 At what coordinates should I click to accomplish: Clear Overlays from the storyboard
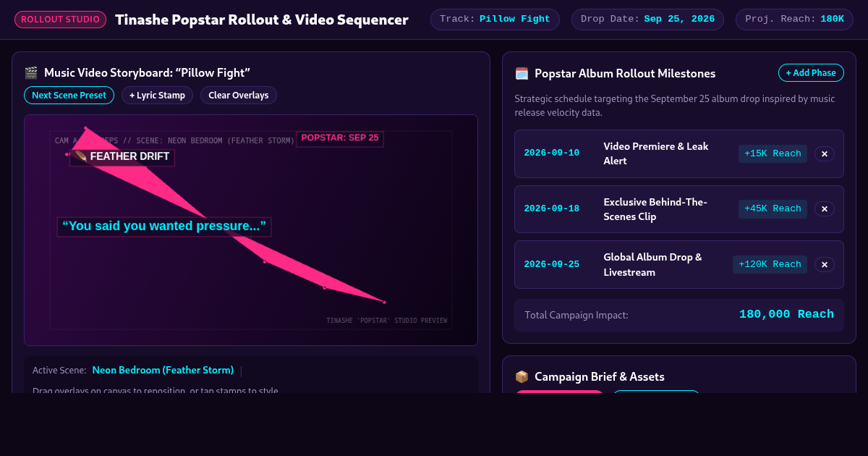pos(239,95)
